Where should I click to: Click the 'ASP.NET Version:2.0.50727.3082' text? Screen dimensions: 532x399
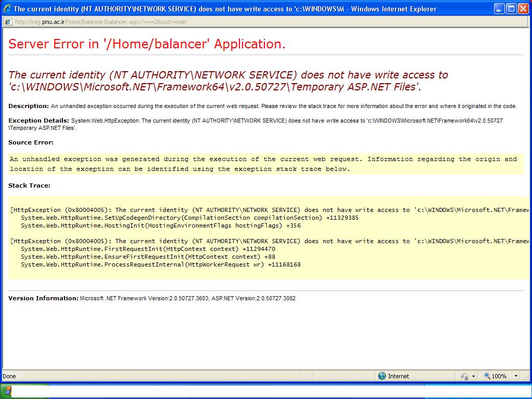tap(254, 298)
